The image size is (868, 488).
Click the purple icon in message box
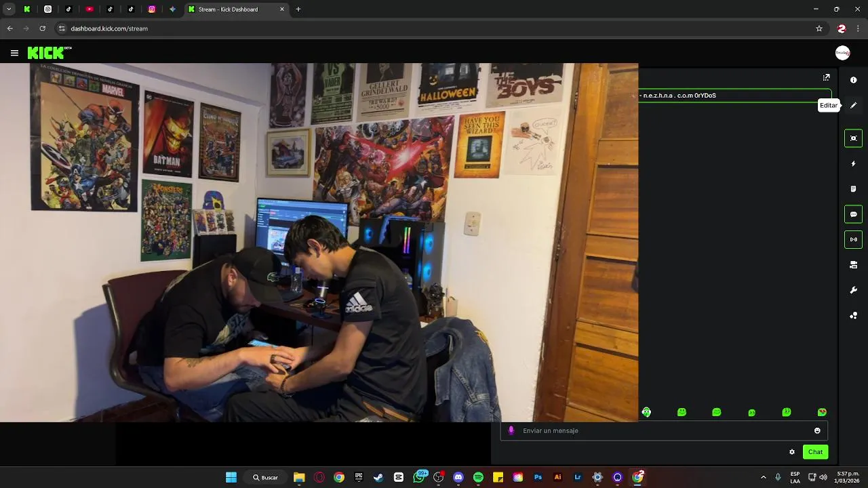pos(511,430)
